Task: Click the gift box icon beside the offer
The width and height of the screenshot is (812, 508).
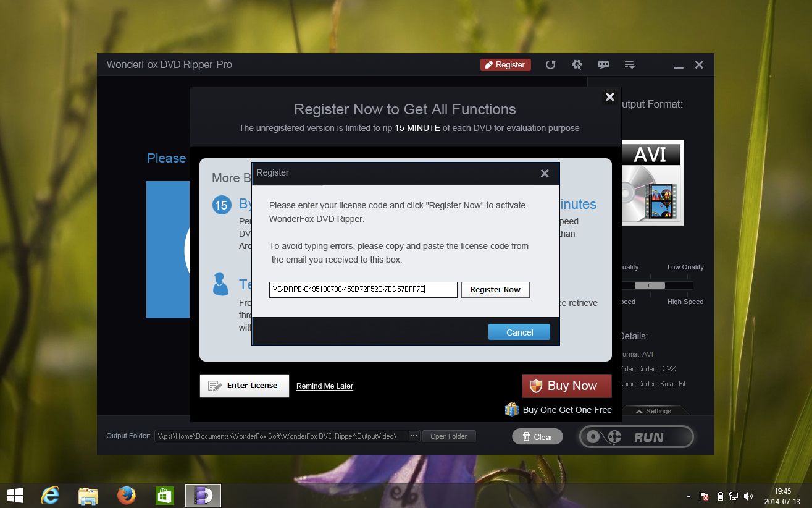Action: point(511,409)
